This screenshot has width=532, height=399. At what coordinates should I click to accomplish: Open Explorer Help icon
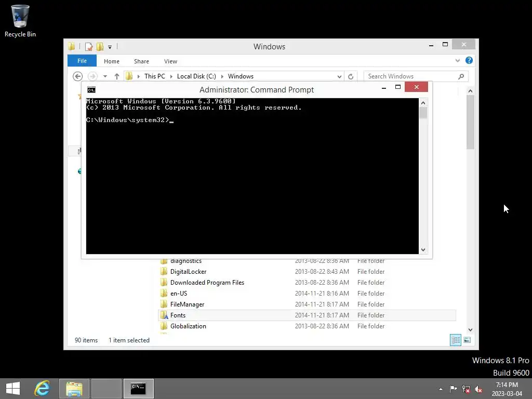(x=469, y=60)
